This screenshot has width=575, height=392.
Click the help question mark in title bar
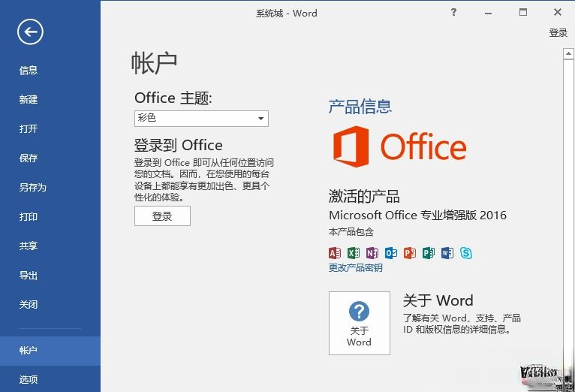point(453,13)
